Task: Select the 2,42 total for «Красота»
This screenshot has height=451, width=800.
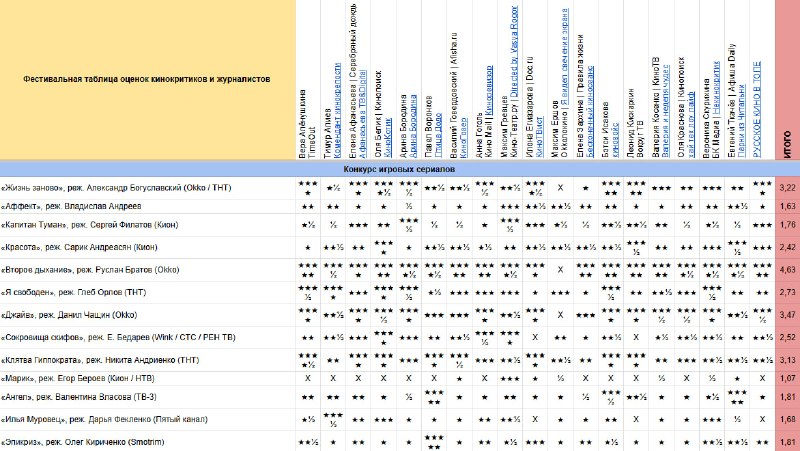Action: [x=788, y=247]
